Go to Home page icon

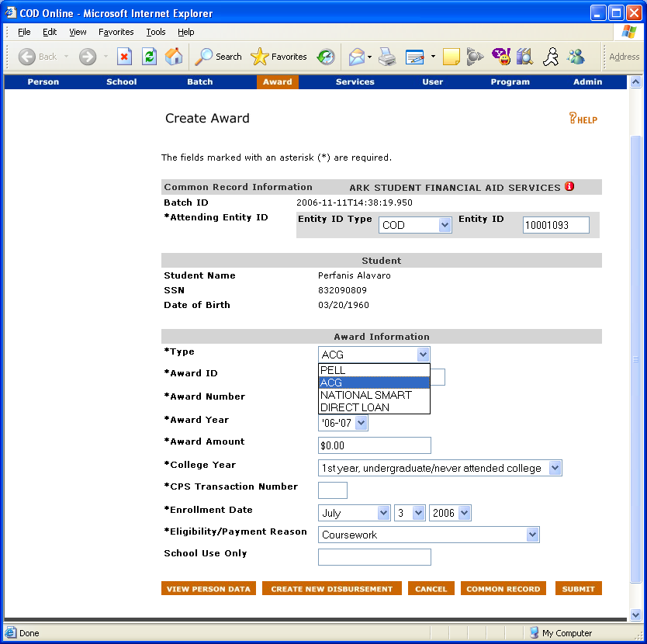click(x=174, y=57)
